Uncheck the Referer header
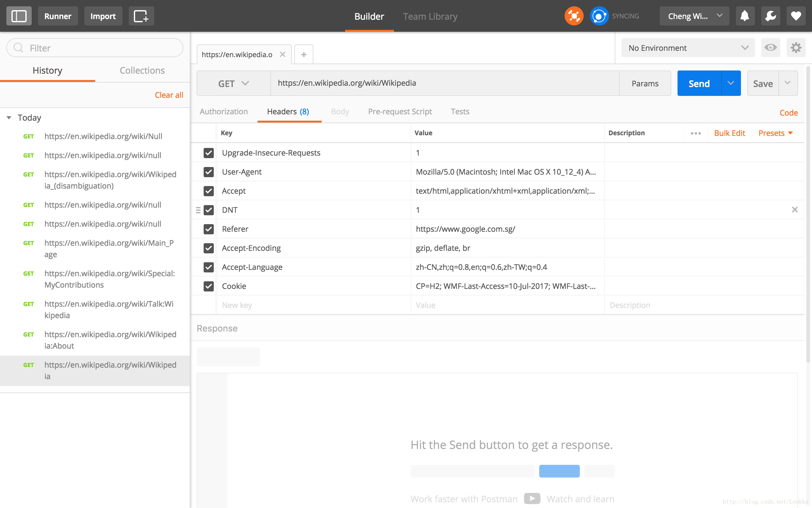 209,229
